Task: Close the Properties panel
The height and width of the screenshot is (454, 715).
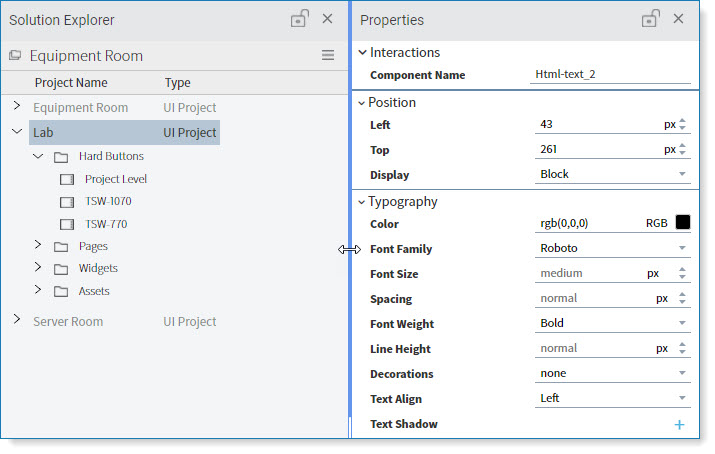Action: pyautogui.click(x=679, y=19)
